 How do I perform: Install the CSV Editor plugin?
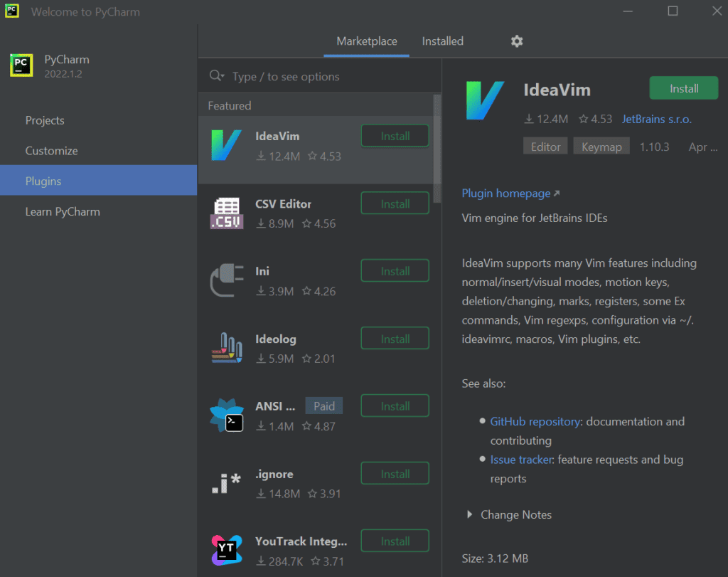pos(395,203)
